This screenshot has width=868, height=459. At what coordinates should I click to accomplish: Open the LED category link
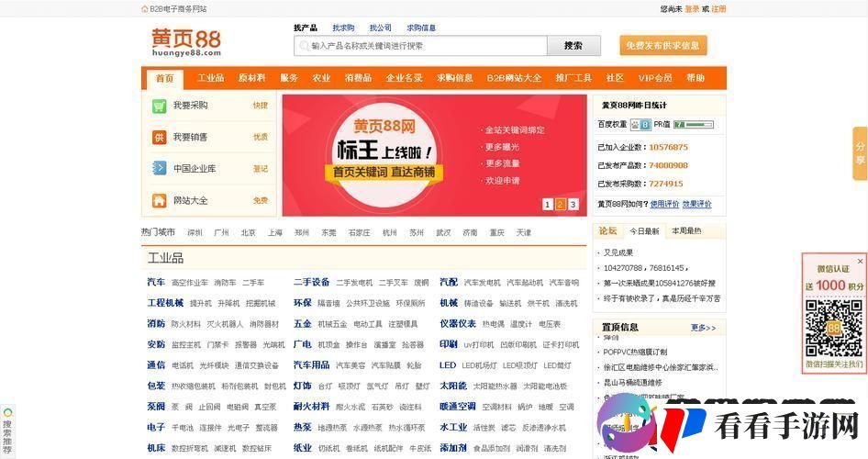point(448,365)
